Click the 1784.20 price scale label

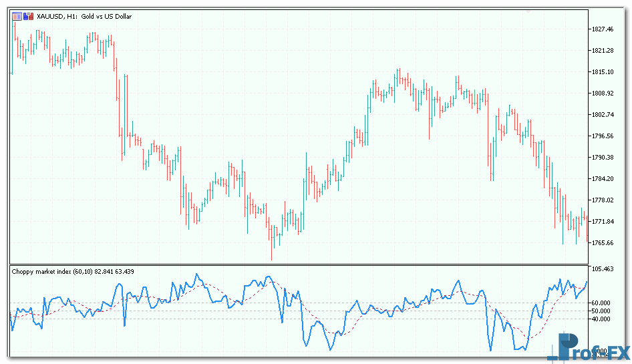pos(602,179)
